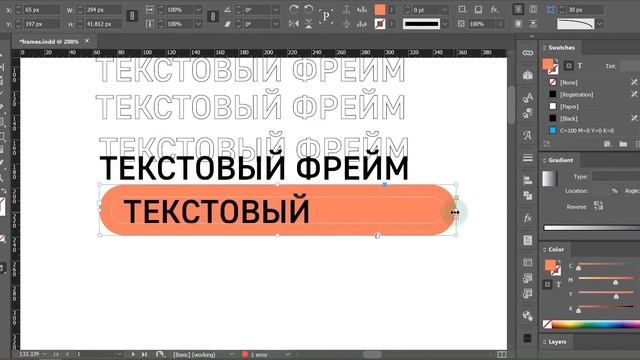Toggle formatting affects container in Color panel

tap(547, 284)
